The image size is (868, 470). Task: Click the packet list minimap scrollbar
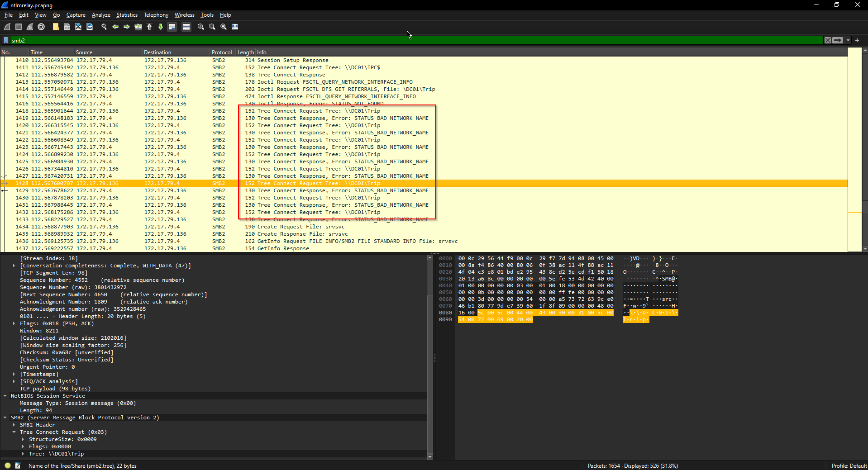pos(854,149)
